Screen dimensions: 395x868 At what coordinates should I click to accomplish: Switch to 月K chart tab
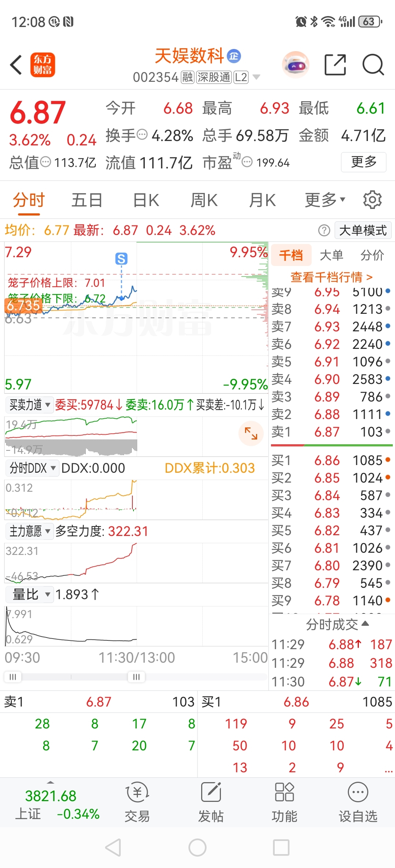click(x=262, y=200)
